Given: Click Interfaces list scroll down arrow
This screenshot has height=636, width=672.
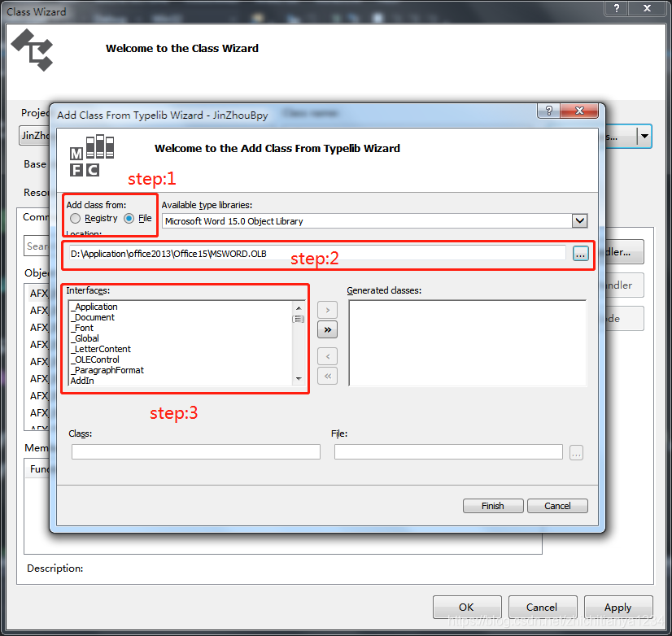Looking at the screenshot, I should [299, 379].
